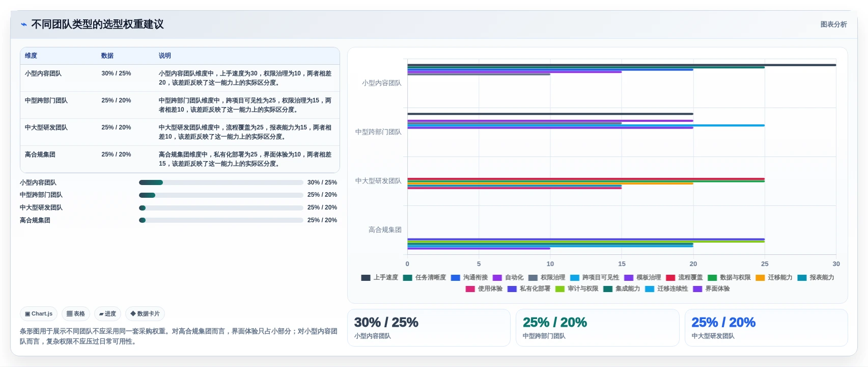Switch to the 表格 tab
Screen dimensions: 868x367
(x=76, y=314)
